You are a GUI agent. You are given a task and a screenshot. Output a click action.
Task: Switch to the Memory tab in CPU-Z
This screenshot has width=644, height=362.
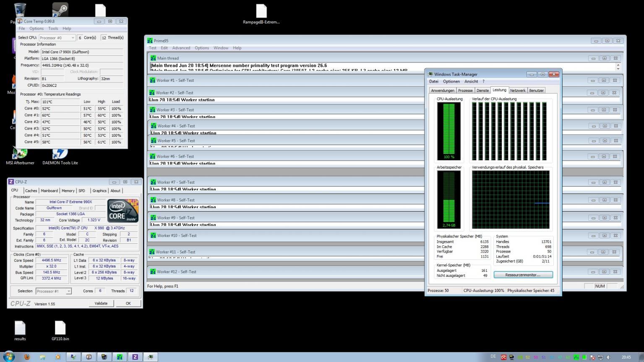coord(68,190)
